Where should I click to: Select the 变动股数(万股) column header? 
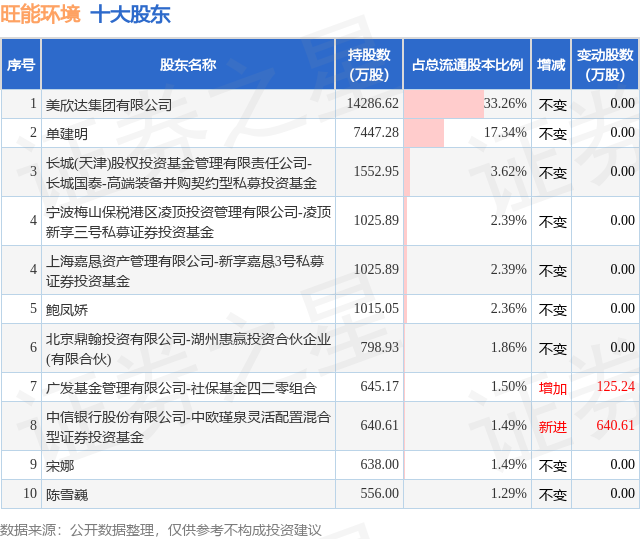click(605, 64)
